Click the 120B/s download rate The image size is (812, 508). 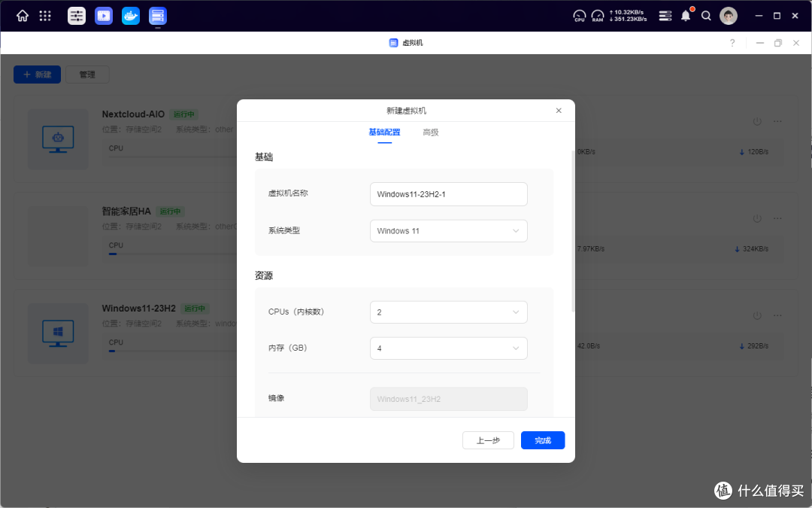[753, 152]
